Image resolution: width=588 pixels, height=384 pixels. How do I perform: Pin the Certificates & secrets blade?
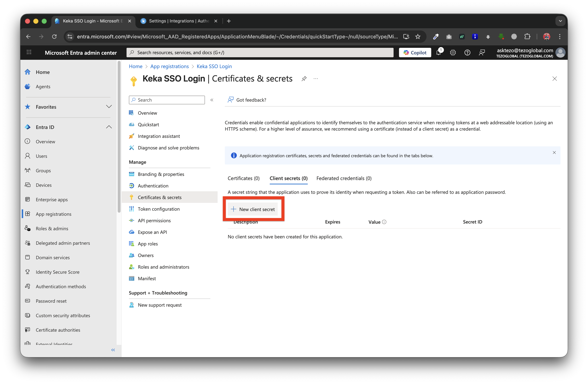click(x=304, y=79)
